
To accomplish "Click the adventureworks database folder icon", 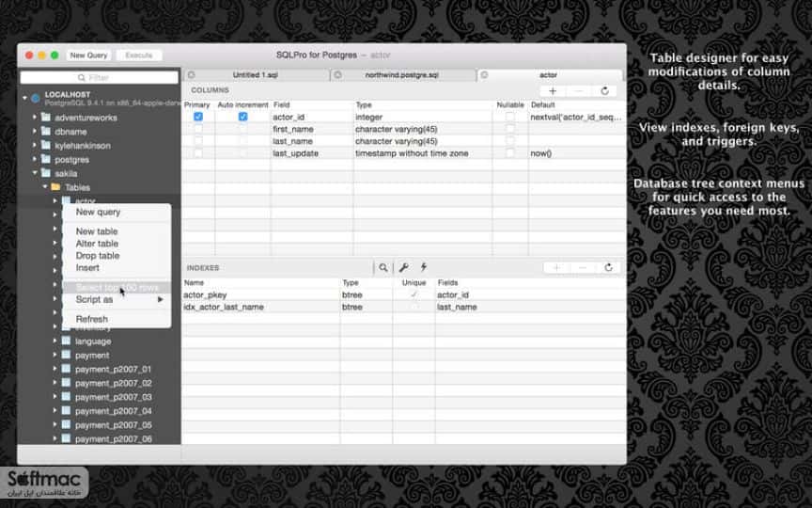I will click(45, 118).
